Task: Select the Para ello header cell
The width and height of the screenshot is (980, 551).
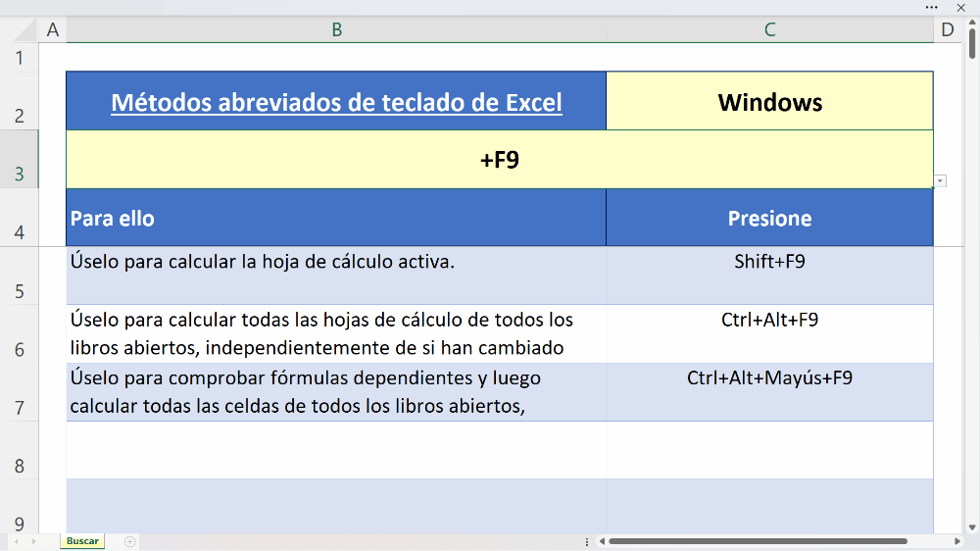Action: pyautogui.click(x=336, y=218)
